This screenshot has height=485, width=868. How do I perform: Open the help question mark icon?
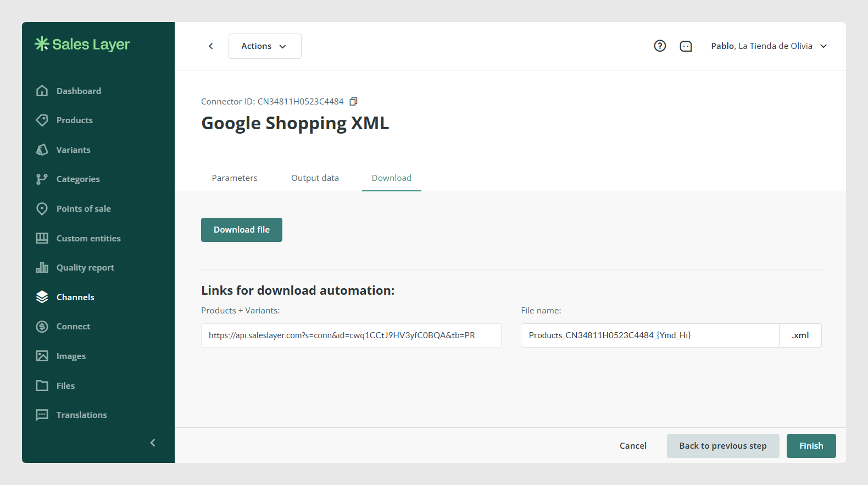click(660, 46)
